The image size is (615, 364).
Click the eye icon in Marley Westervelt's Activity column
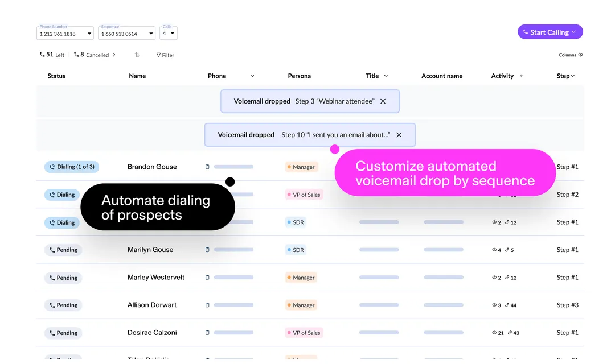(x=493, y=278)
